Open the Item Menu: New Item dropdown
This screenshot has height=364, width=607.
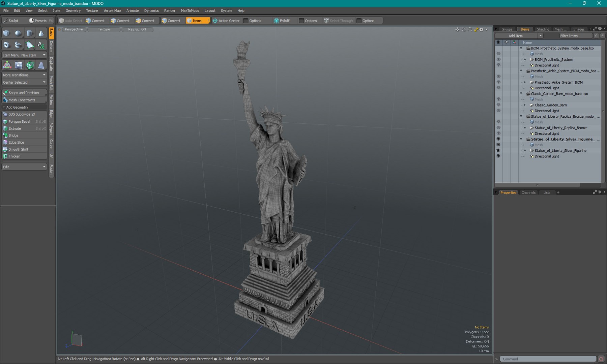click(24, 55)
